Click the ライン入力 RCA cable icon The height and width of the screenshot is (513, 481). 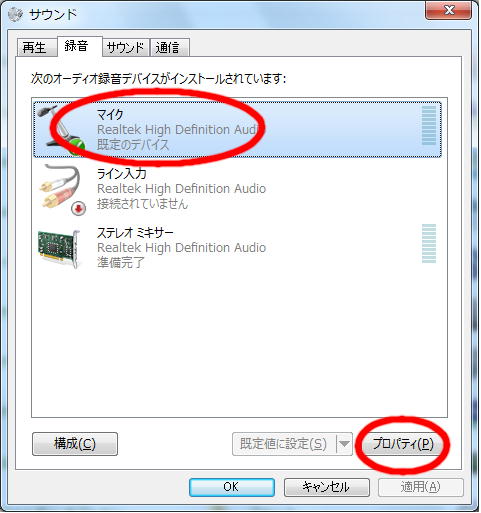(x=62, y=189)
